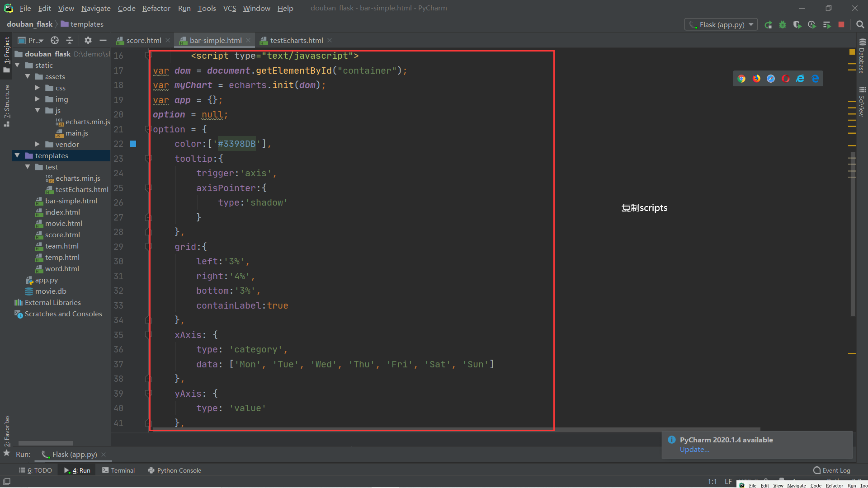The height and width of the screenshot is (488, 868).
Task: Stop the running Flask app (red square)
Action: (x=841, y=25)
